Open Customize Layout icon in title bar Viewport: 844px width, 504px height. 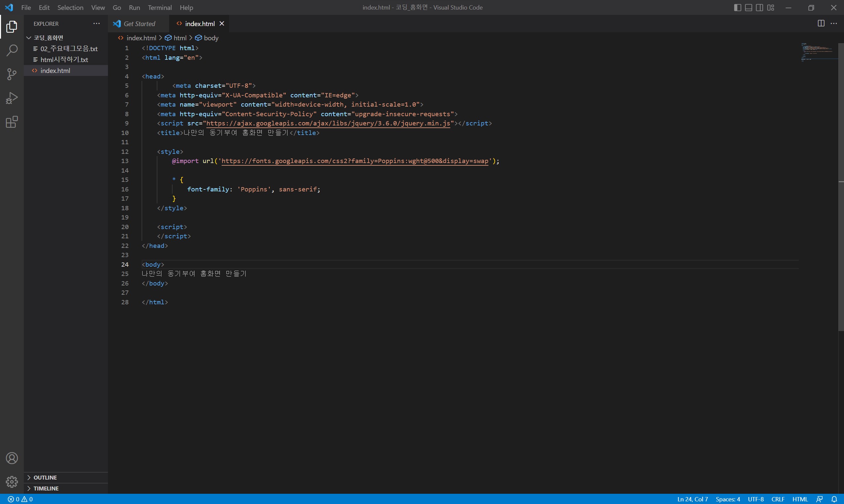pyautogui.click(x=771, y=8)
